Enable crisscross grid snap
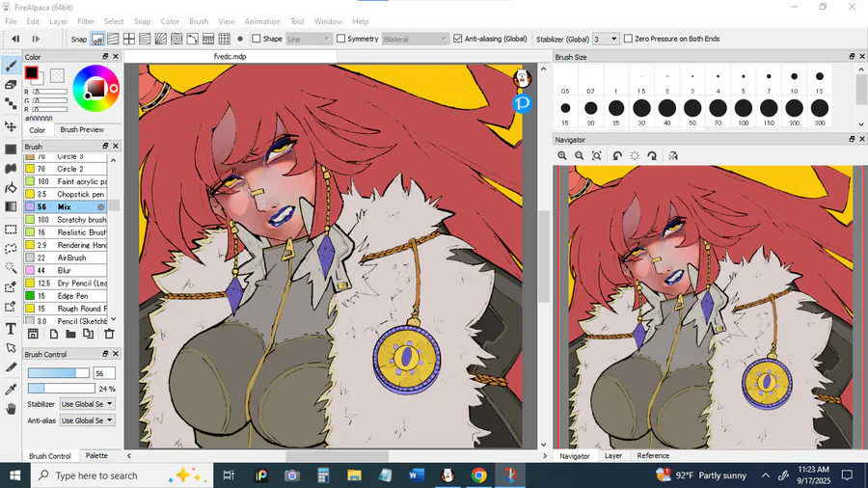This screenshot has height=488, width=868. tap(129, 39)
